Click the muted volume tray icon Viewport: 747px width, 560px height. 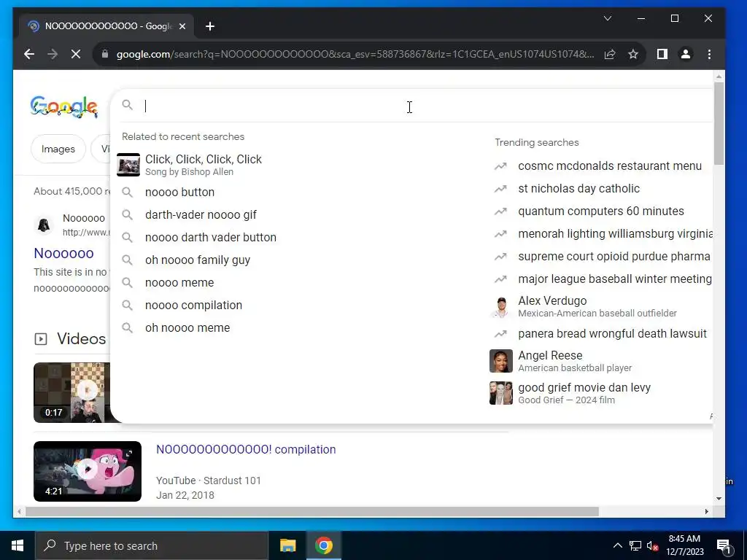coord(653,545)
